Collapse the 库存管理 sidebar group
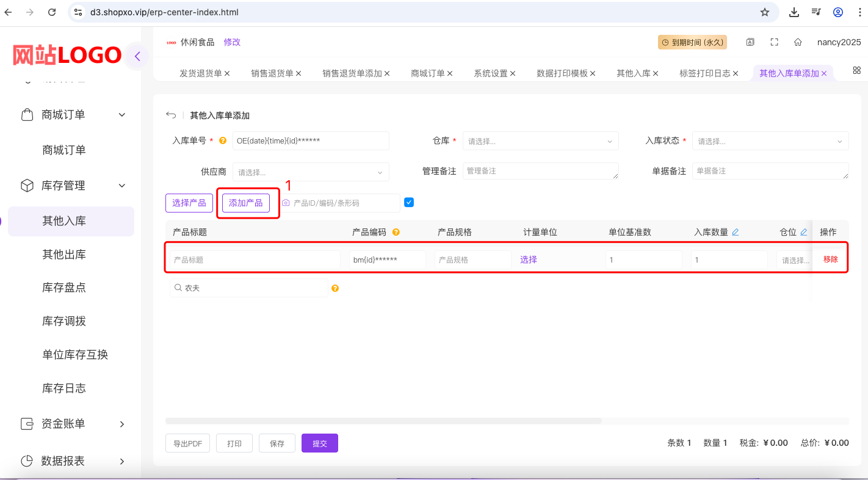This screenshot has width=868, height=480. (x=121, y=186)
